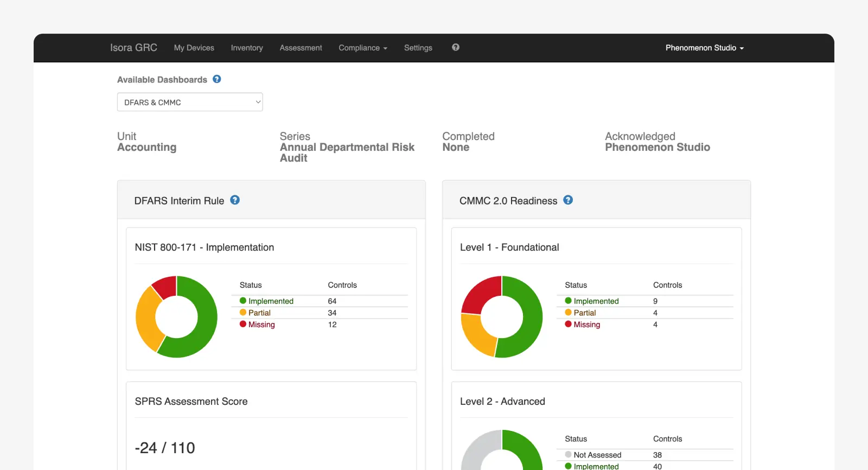Click orange Partial dot in NIST 800-171 legend

(x=243, y=313)
